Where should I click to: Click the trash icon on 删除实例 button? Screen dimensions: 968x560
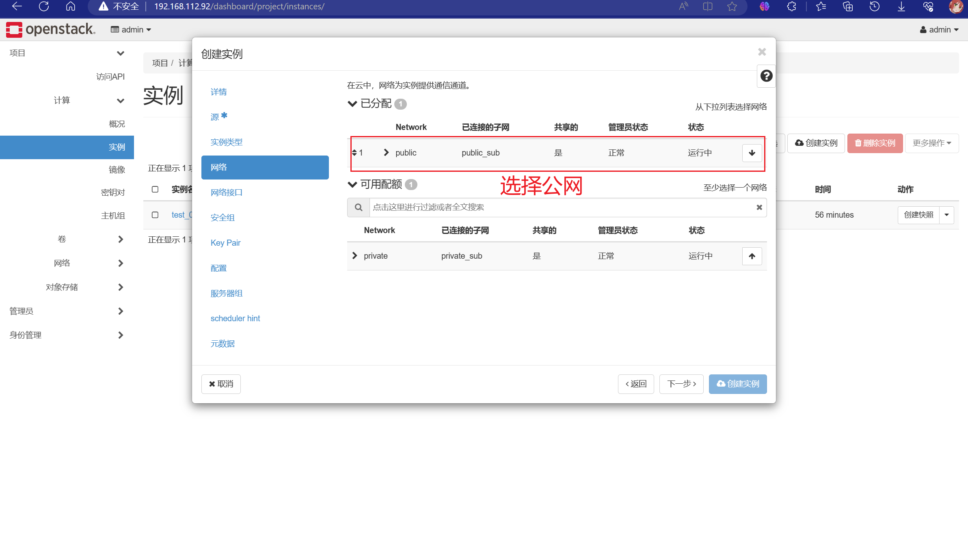858,143
